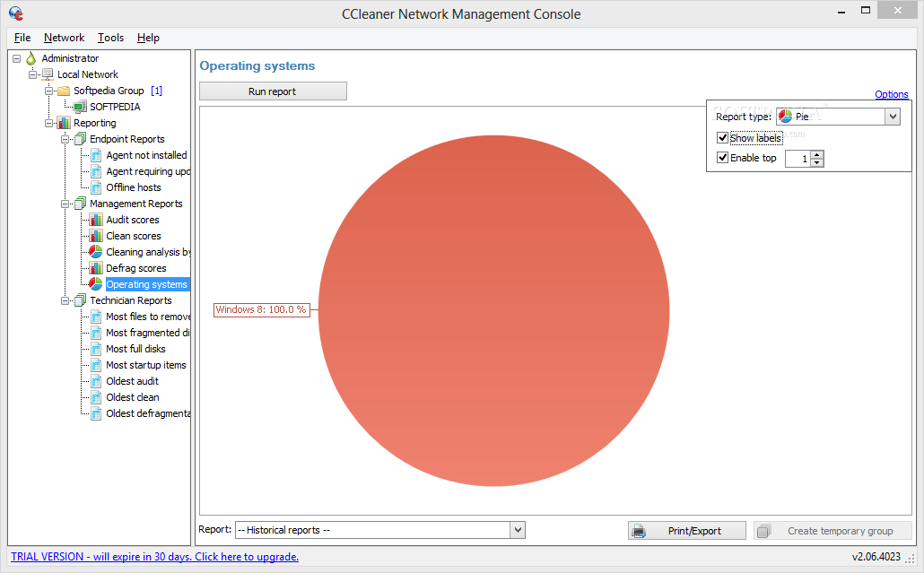Screen dimensions: 924x573
Task: Toggle the Enable top checkbox
Action: point(722,158)
